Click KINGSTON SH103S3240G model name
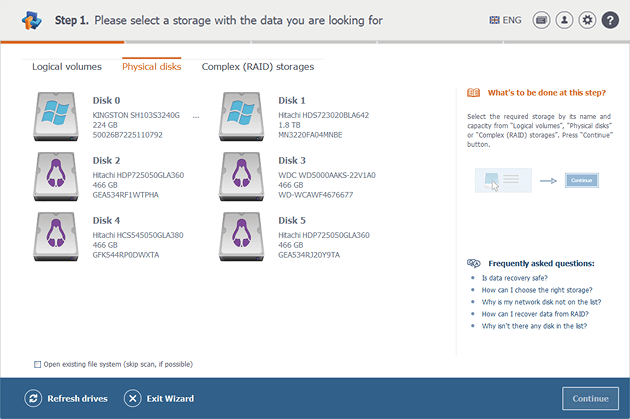630x419 pixels. click(x=136, y=115)
